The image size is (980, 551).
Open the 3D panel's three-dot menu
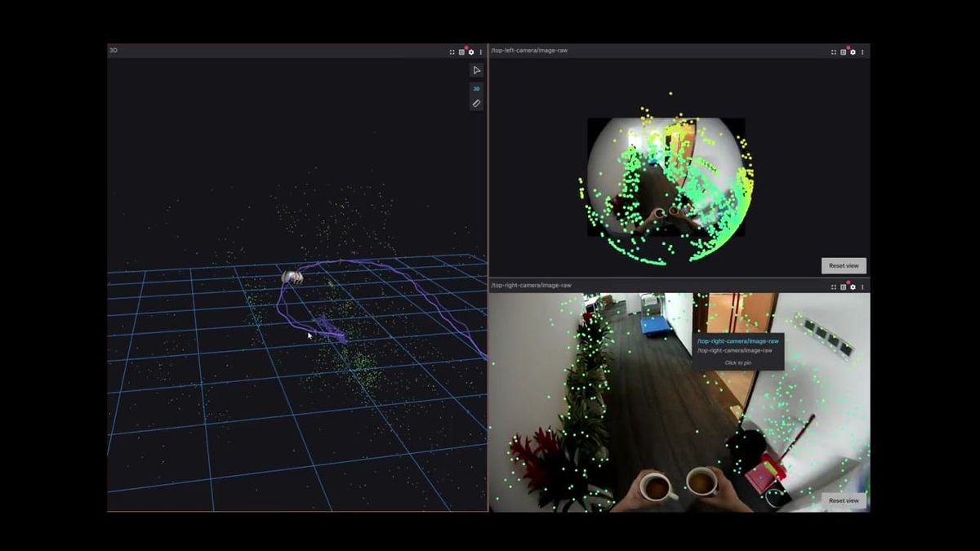point(481,51)
